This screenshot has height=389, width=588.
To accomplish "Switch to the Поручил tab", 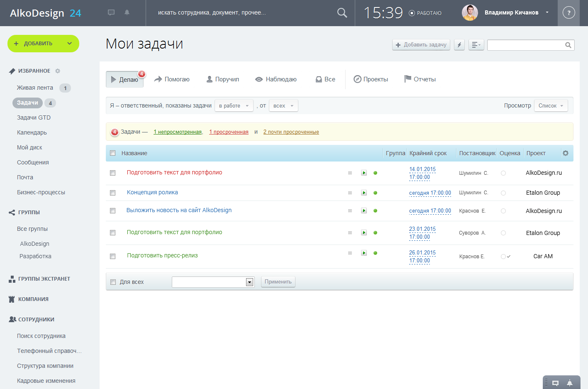I will pyautogui.click(x=223, y=79).
